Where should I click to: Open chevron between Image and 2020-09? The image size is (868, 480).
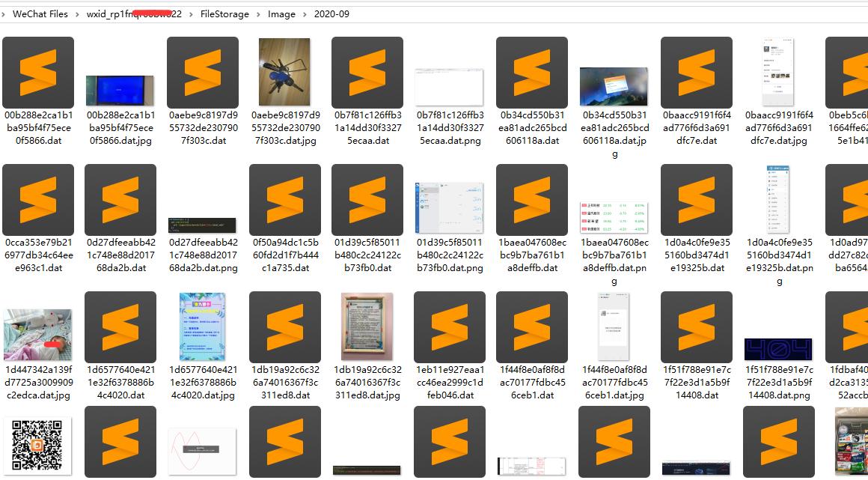pos(305,14)
